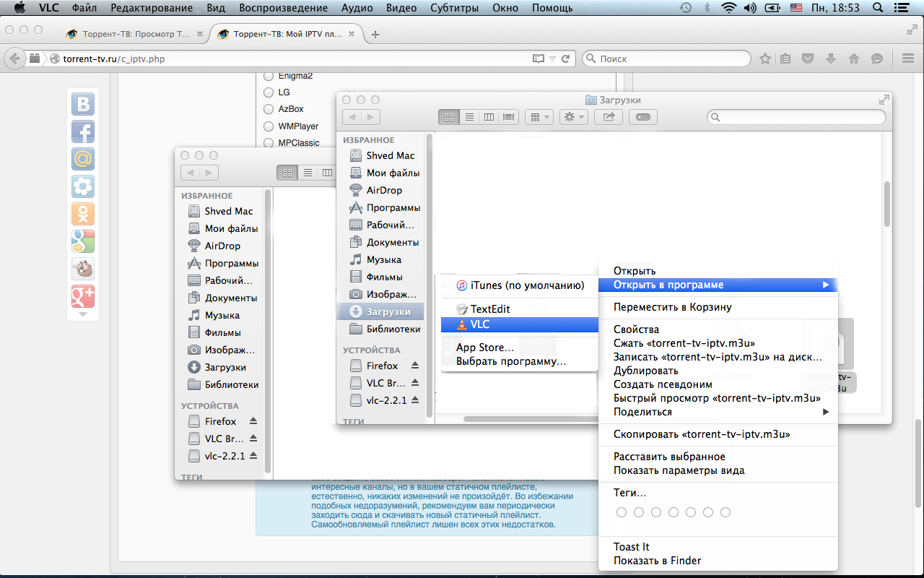The width and height of the screenshot is (924, 578).
Task: Click the Finder search field in Загрузки
Action: click(x=796, y=116)
